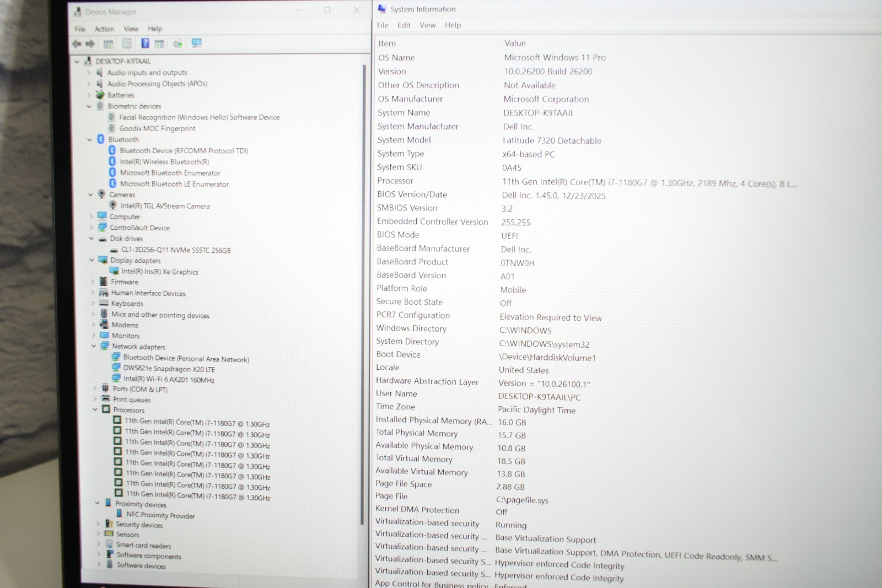The height and width of the screenshot is (588, 882).
Task: Expand the Audio inputs and outputs node
Action: [89, 72]
